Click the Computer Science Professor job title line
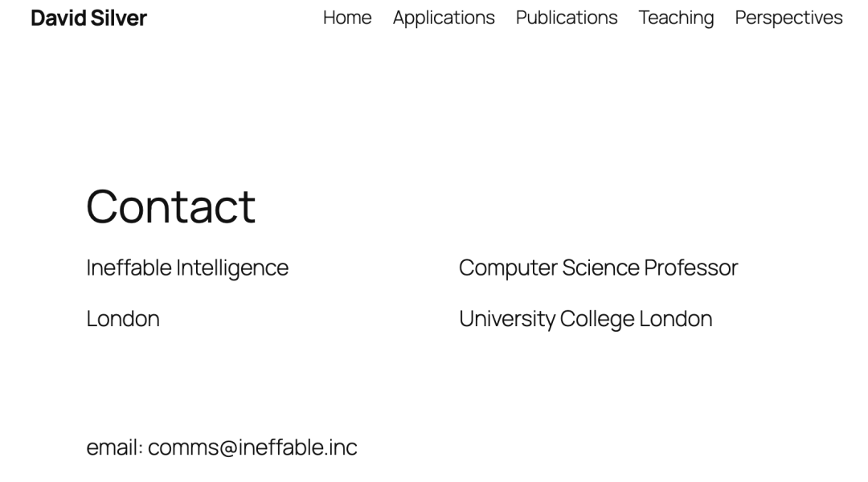The height and width of the screenshot is (482, 868). click(x=598, y=268)
